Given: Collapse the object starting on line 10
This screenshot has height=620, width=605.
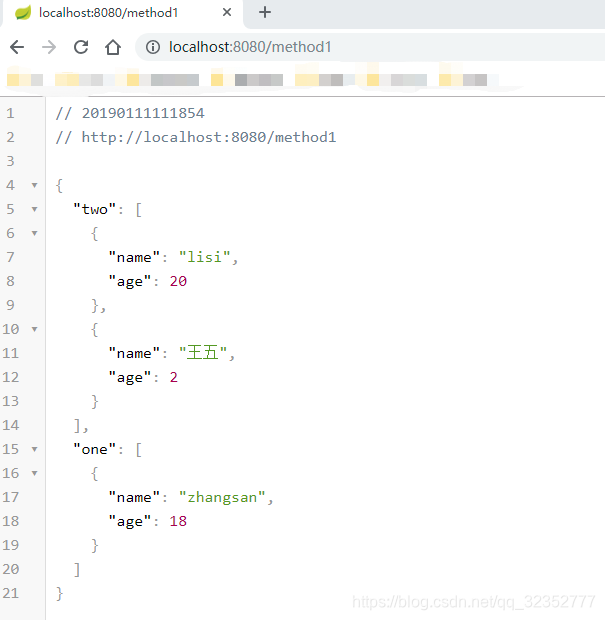Looking at the screenshot, I should [x=34, y=329].
